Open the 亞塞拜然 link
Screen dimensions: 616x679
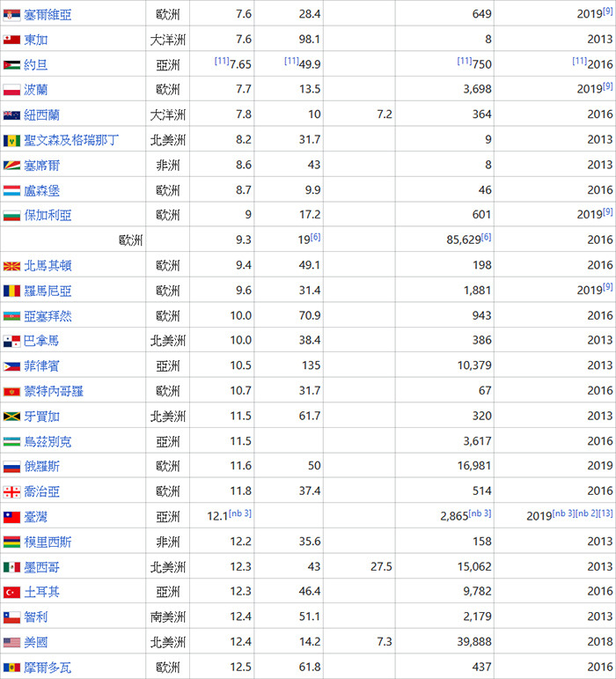click(48, 316)
